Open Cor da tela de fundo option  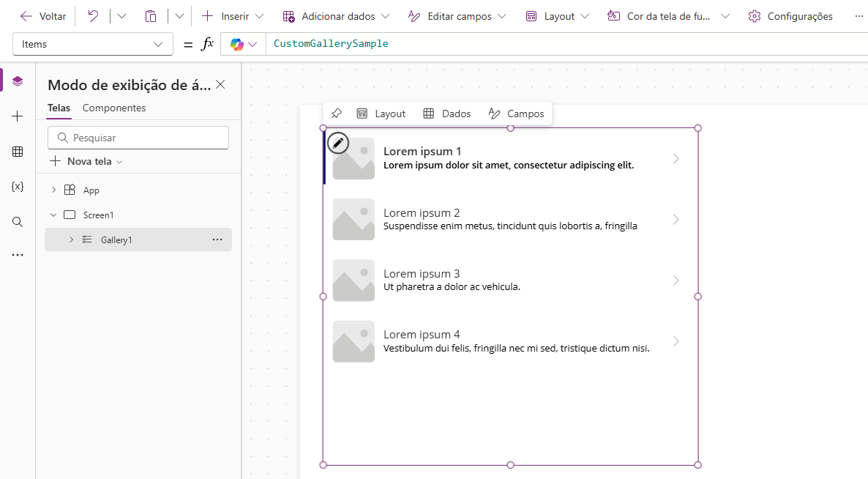(x=659, y=16)
